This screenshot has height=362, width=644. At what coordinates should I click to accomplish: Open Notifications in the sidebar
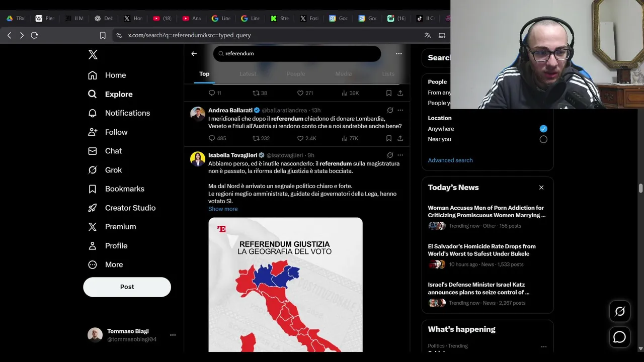119,113
